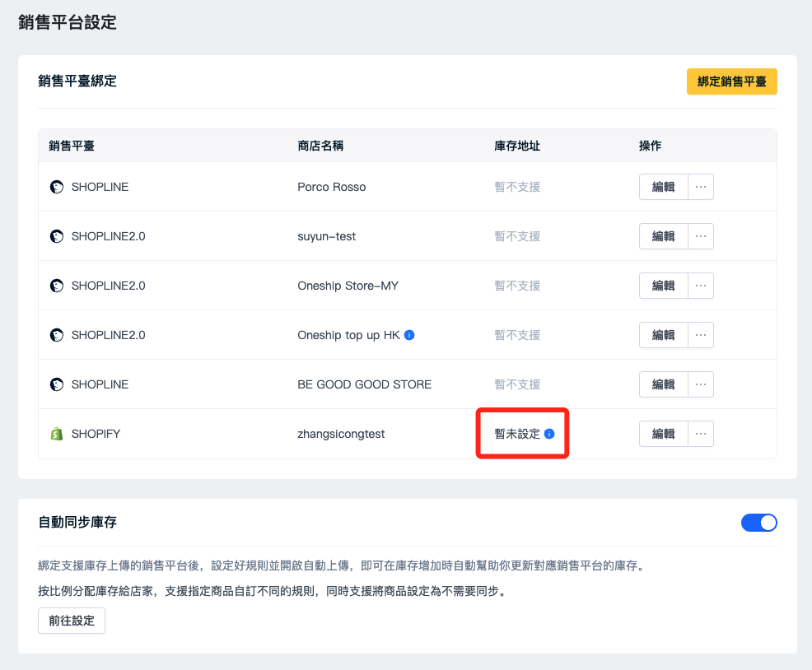
Task: Click the SHOPLINE2.0 logo in Oneship top up HK row
Action: pos(57,335)
